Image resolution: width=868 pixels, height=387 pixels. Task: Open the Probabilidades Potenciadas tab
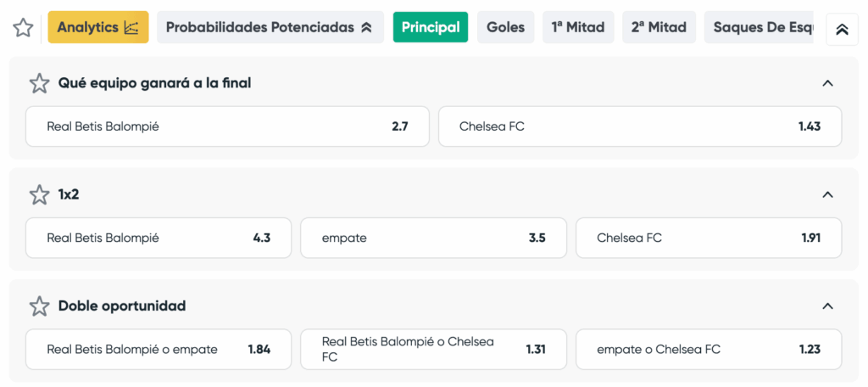(x=270, y=27)
